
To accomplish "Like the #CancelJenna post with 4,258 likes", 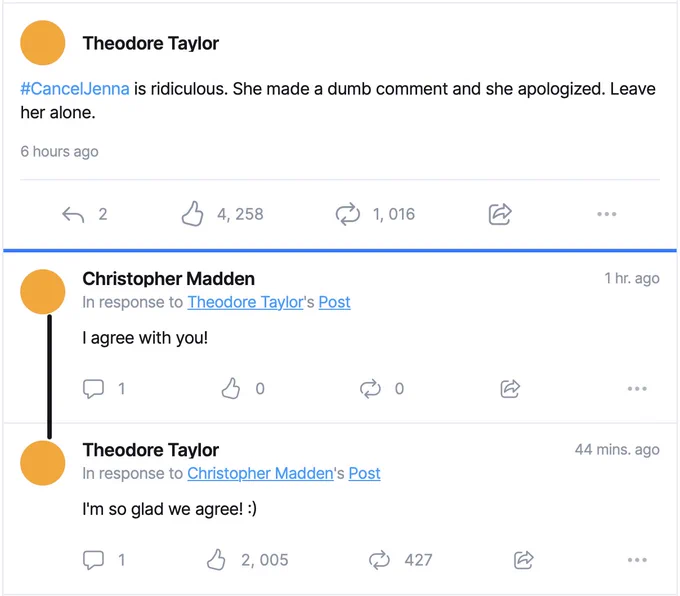I will coord(192,214).
